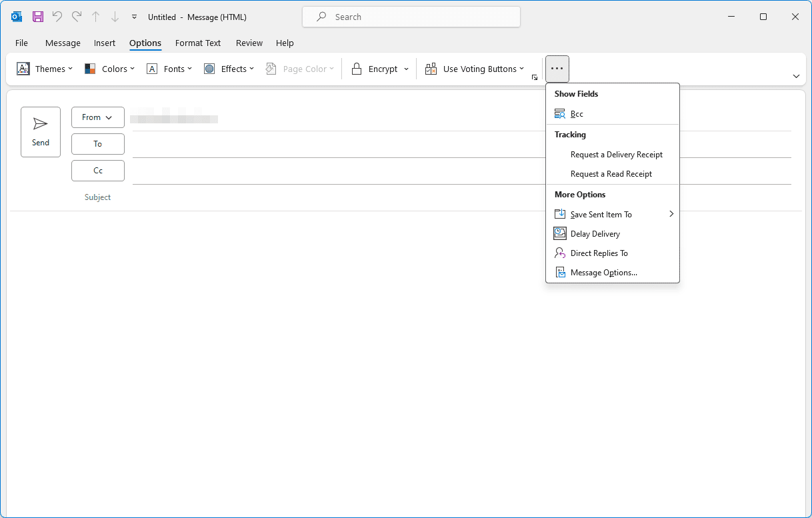
Task: Open Message Options dialog
Action: tap(603, 272)
